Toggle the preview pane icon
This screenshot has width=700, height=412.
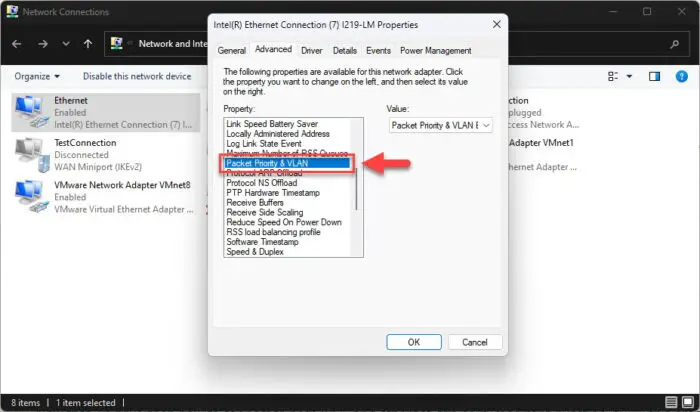point(654,76)
